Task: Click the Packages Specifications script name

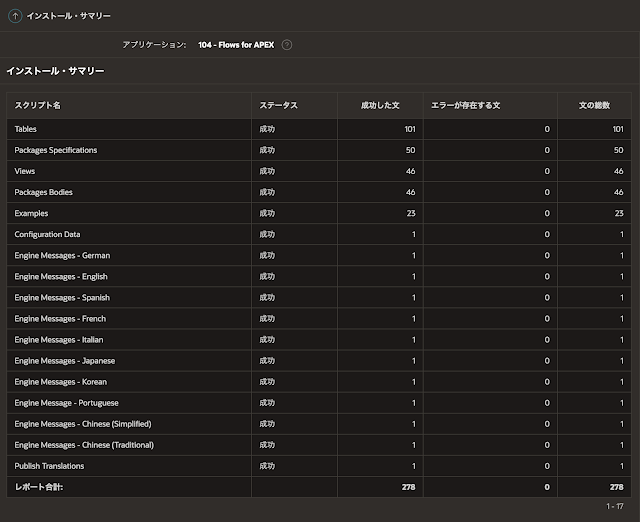Action: (56, 150)
